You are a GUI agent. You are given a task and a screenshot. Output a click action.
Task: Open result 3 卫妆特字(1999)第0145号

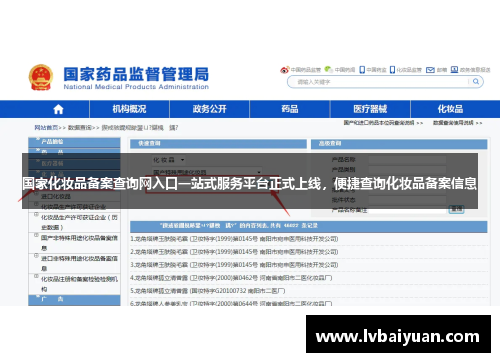(x=234, y=265)
